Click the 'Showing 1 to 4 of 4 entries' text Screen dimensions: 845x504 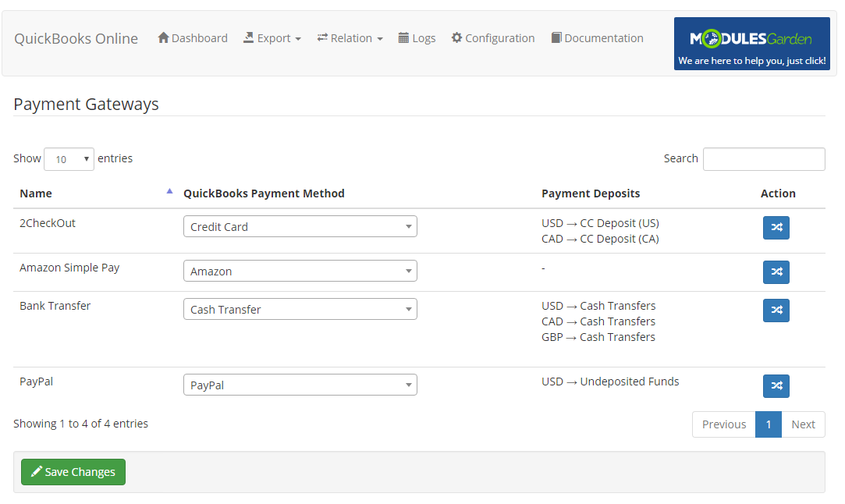[x=81, y=424]
